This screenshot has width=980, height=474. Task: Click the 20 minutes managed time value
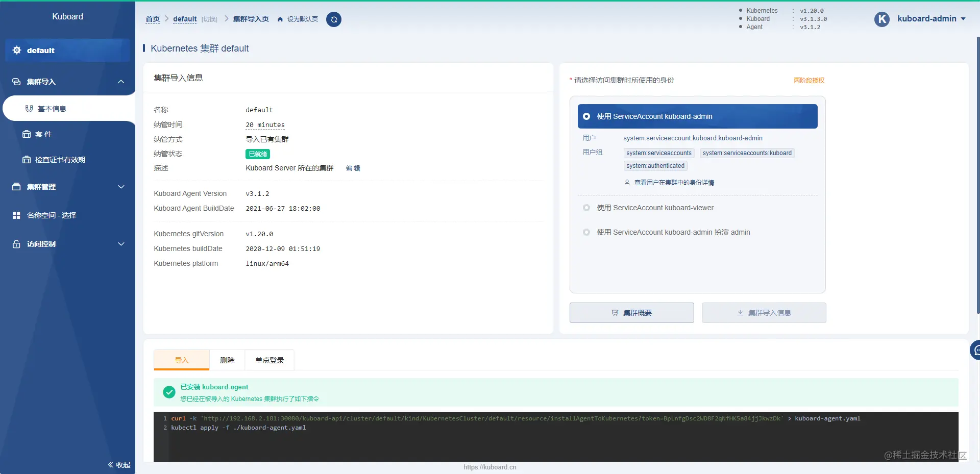tap(265, 124)
